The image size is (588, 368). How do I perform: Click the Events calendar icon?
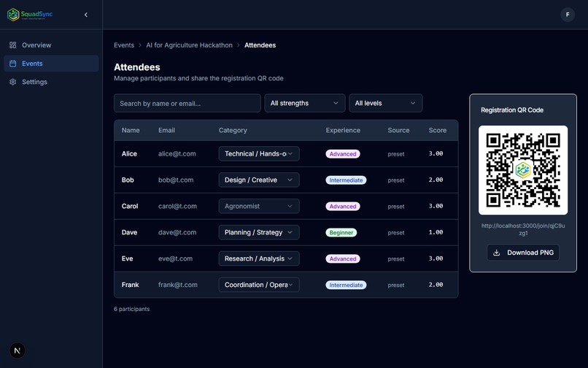(12, 64)
